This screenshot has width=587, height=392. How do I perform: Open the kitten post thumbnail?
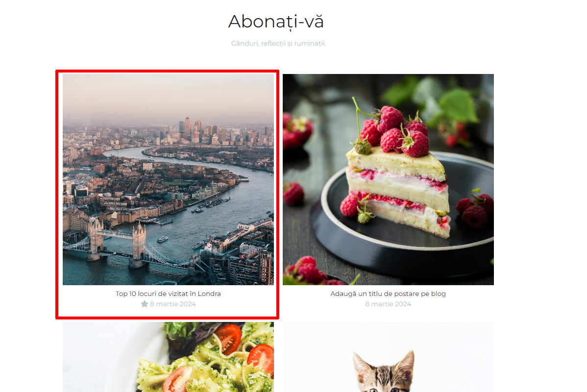388,357
